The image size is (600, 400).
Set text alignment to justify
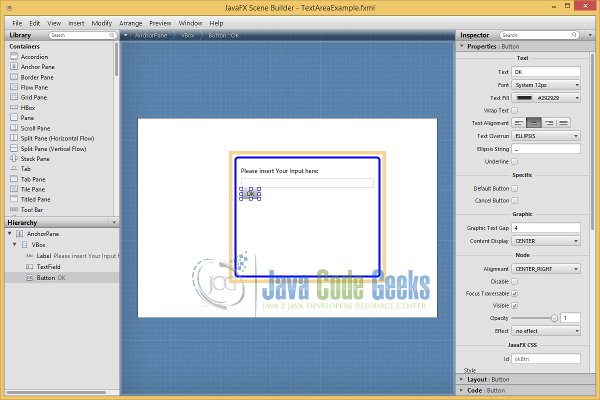coord(563,123)
